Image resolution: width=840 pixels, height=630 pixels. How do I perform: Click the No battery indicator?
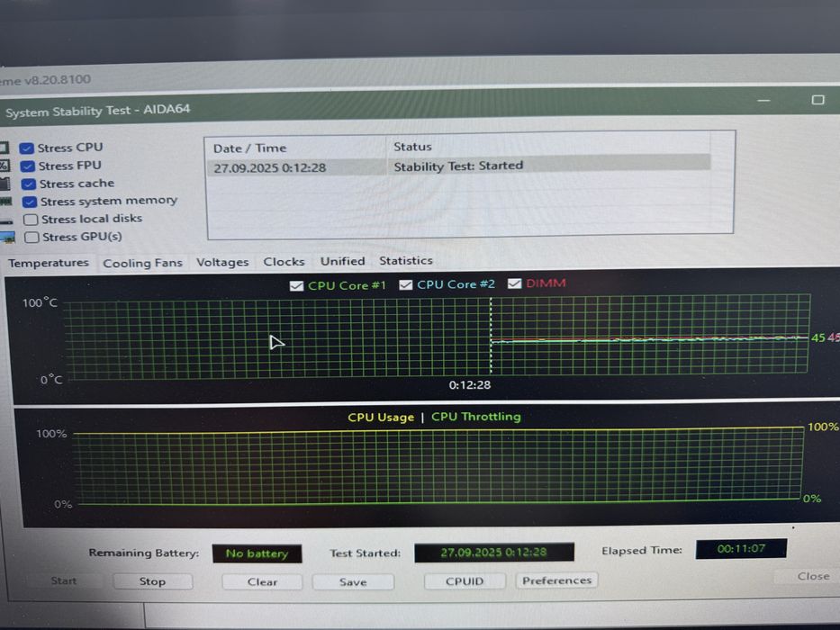point(257,553)
